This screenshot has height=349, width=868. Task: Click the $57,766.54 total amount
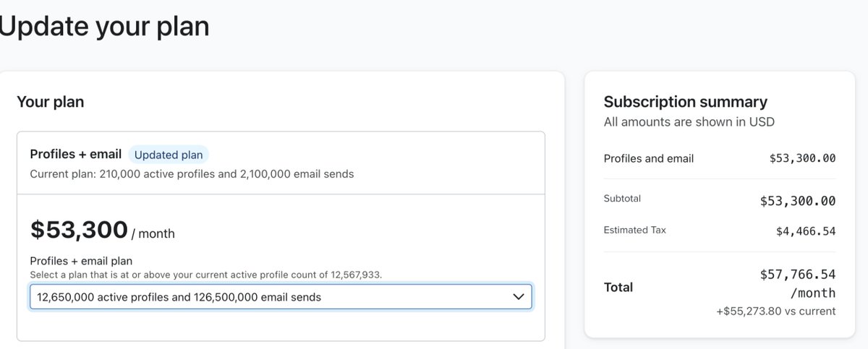[798, 275]
